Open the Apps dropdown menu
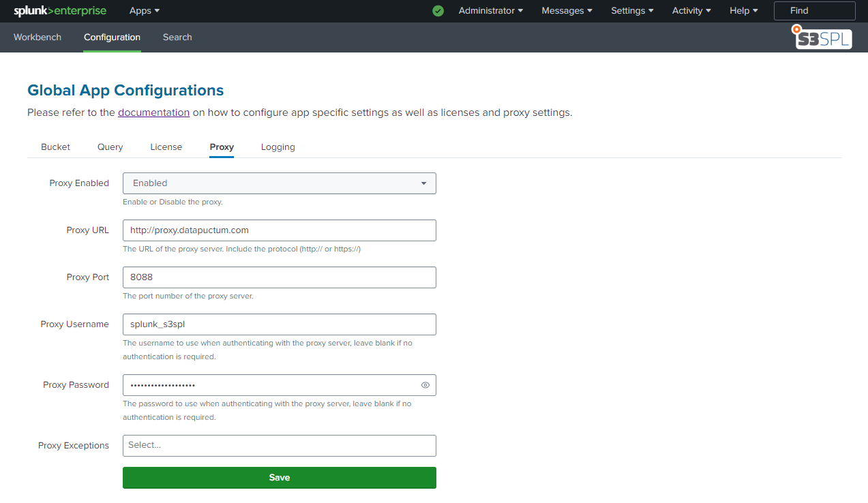This screenshot has width=868, height=503. pos(145,11)
